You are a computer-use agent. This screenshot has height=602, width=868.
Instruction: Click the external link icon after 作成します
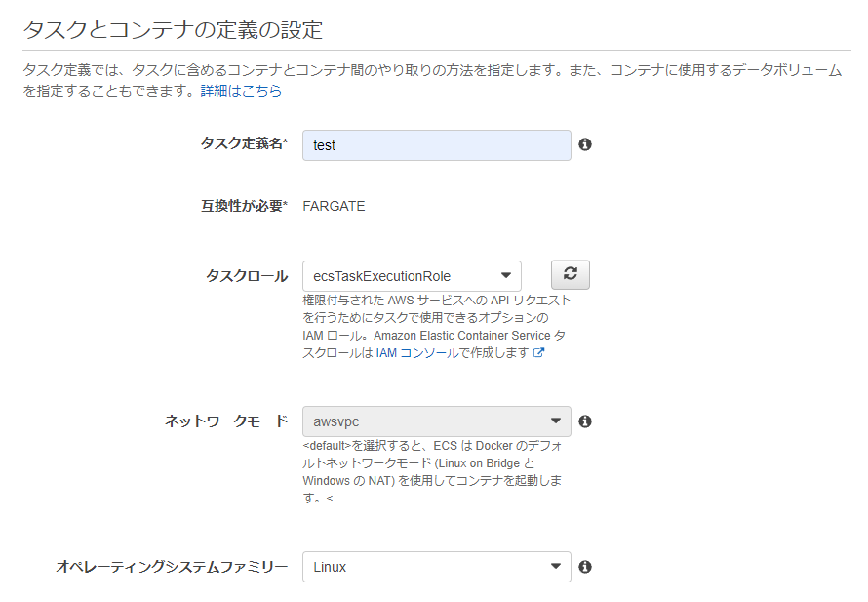pos(538,353)
